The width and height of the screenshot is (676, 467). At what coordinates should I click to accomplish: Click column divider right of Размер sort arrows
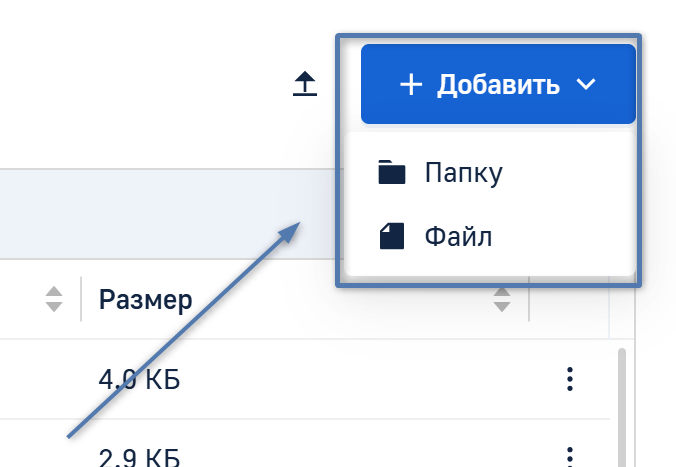click(x=529, y=299)
